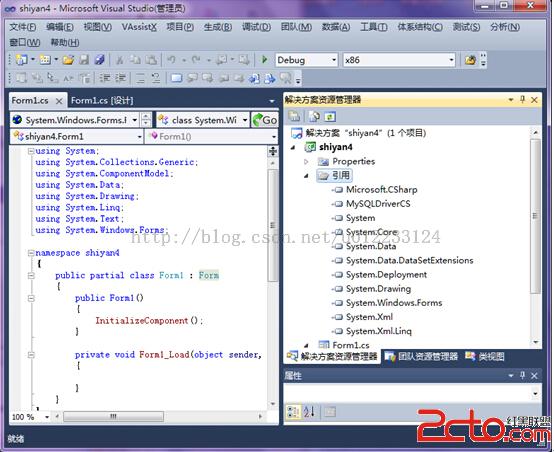The width and height of the screenshot is (554, 452).
Task: Switch to 团队资源管理器 tab
Action: click(422, 357)
